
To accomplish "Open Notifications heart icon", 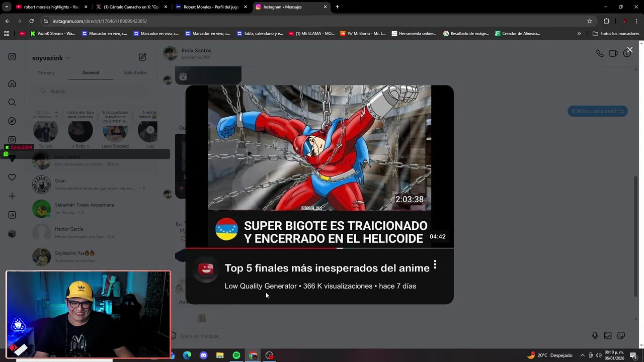I will [12, 177].
